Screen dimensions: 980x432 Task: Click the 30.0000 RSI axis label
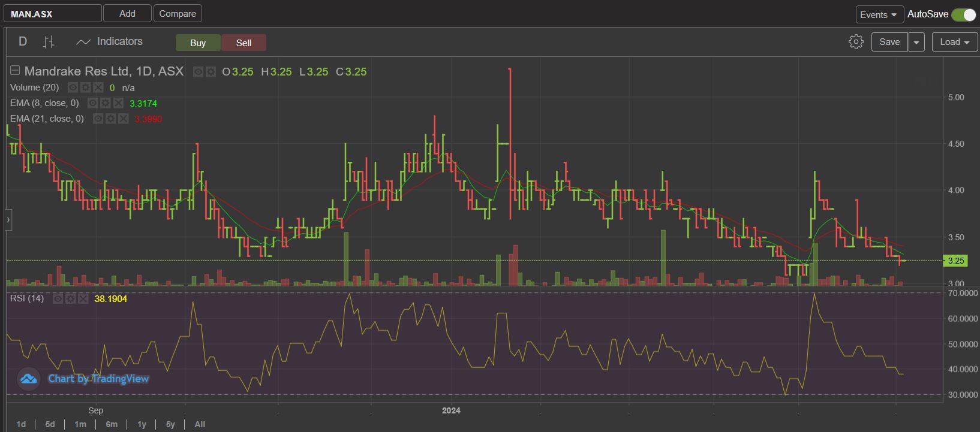pyautogui.click(x=961, y=395)
